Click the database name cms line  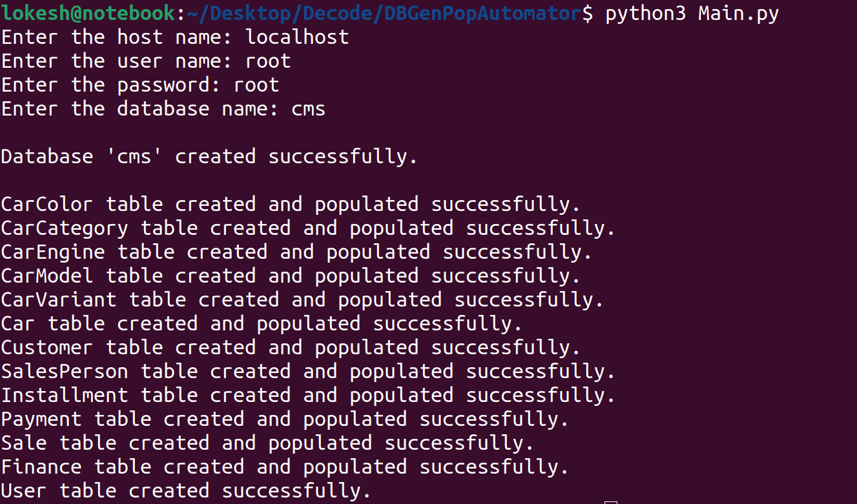(x=163, y=108)
